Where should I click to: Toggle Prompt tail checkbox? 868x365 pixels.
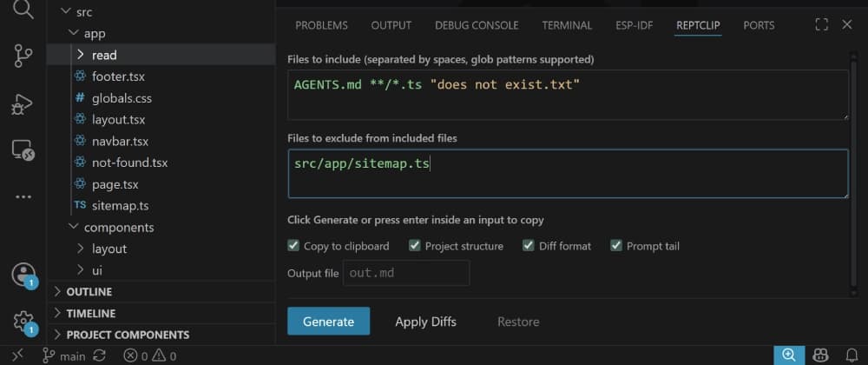click(x=616, y=245)
